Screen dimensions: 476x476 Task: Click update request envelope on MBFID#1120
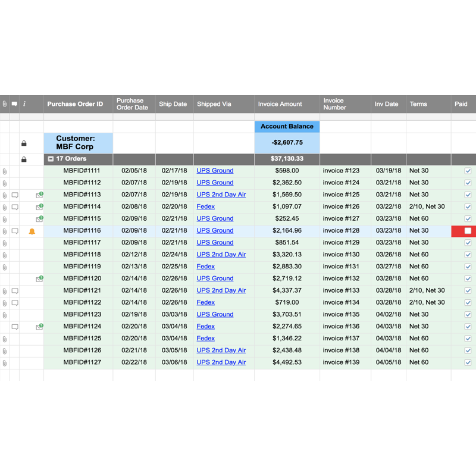click(x=39, y=278)
